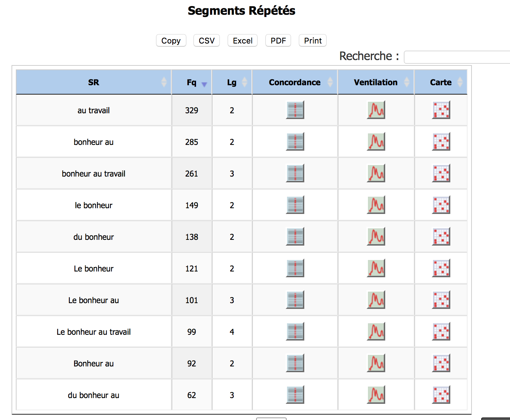Open concordance for 'Le bonheur au travail'
Viewport: 510px width, 420px height.
(x=295, y=332)
